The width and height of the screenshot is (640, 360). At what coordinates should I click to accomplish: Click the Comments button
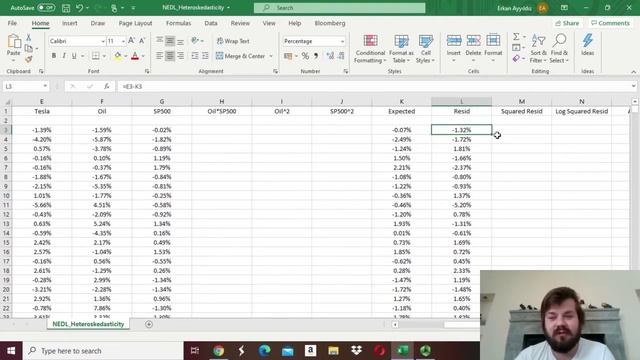pyautogui.click(x=611, y=23)
